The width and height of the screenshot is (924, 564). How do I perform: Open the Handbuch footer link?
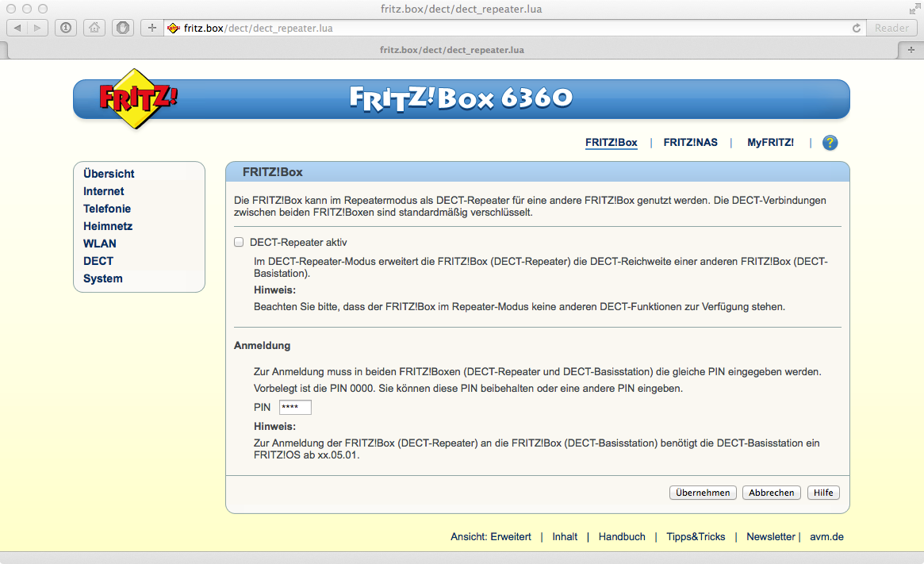click(x=622, y=537)
